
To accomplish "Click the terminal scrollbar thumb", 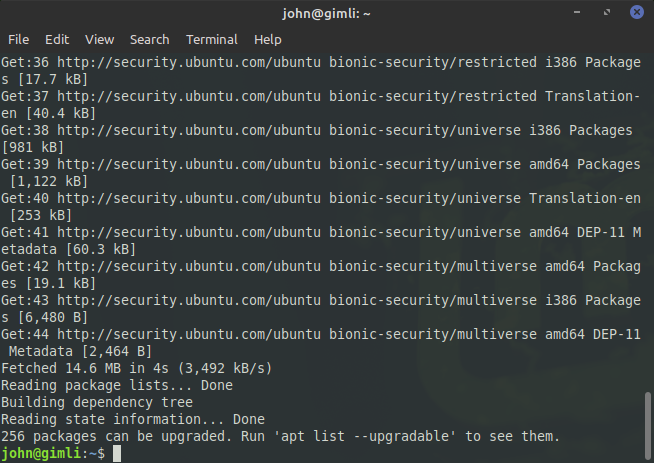I will (x=647, y=424).
